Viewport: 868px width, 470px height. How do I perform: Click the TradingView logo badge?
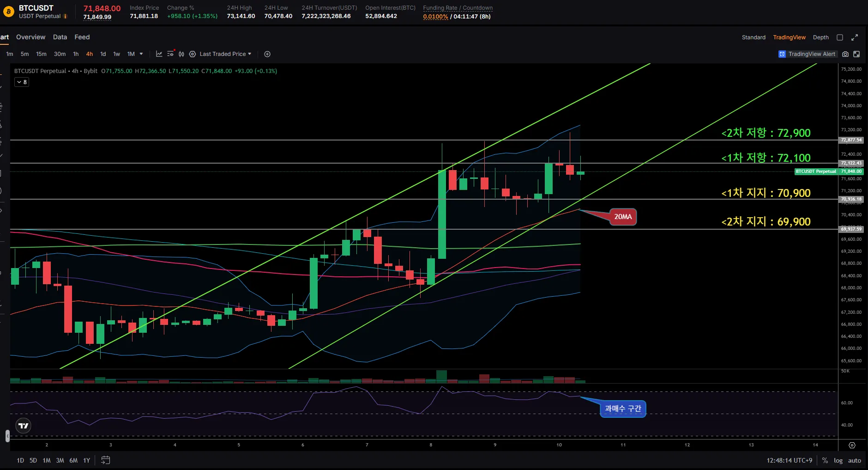[x=24, y=426]
